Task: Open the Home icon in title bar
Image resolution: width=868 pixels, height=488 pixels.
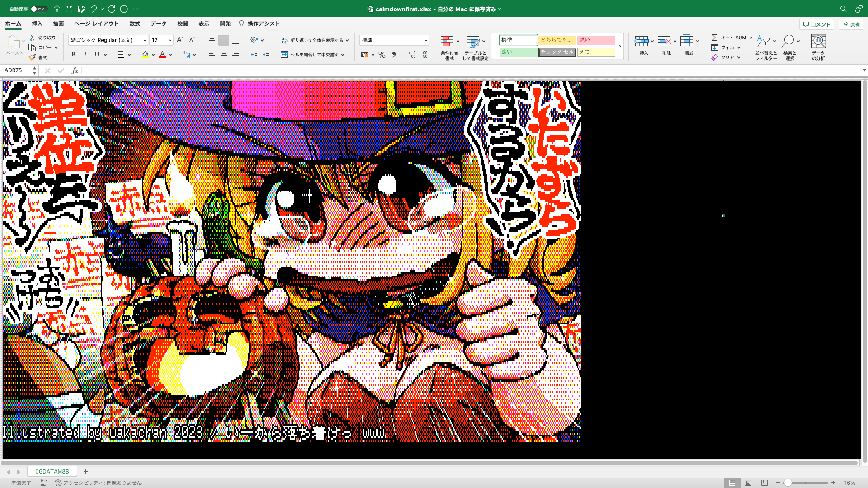Action: tap(57, 9)
